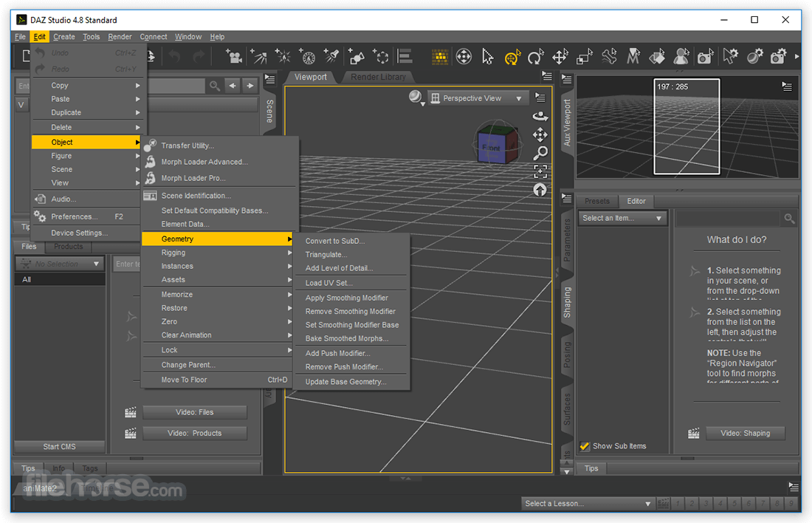This screenshot has height=523, width=812.
Task: Expand the Figure submenu in Edit menu
Action: [86, 156]
